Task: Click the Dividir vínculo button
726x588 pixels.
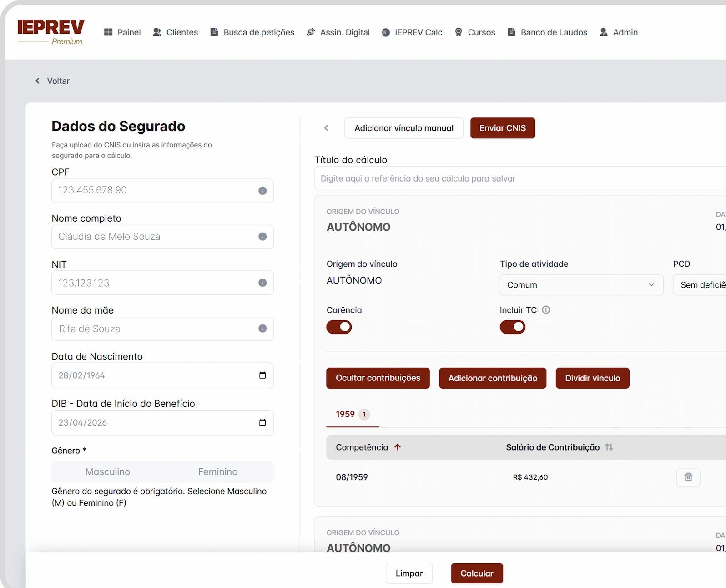Action: coord(593,378)
